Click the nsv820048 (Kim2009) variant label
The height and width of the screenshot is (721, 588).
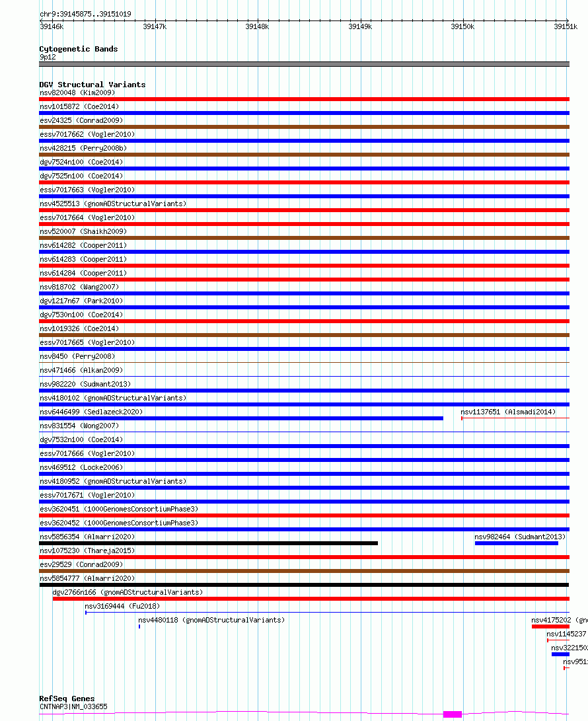coord(77,93)
